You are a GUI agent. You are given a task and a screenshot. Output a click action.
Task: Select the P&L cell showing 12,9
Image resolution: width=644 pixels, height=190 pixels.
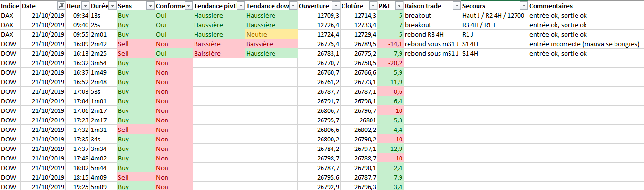[x=390, y=149]
